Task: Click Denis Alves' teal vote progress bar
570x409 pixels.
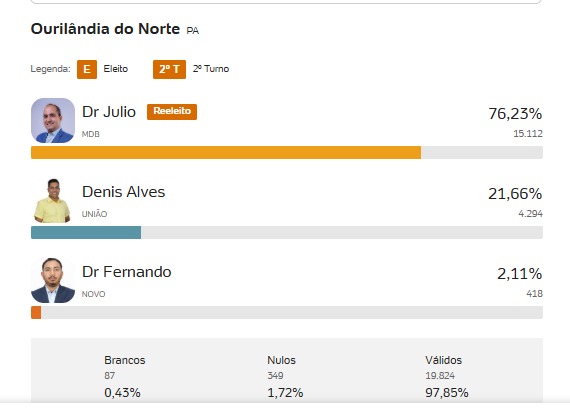Action: [x=86, y=233]
